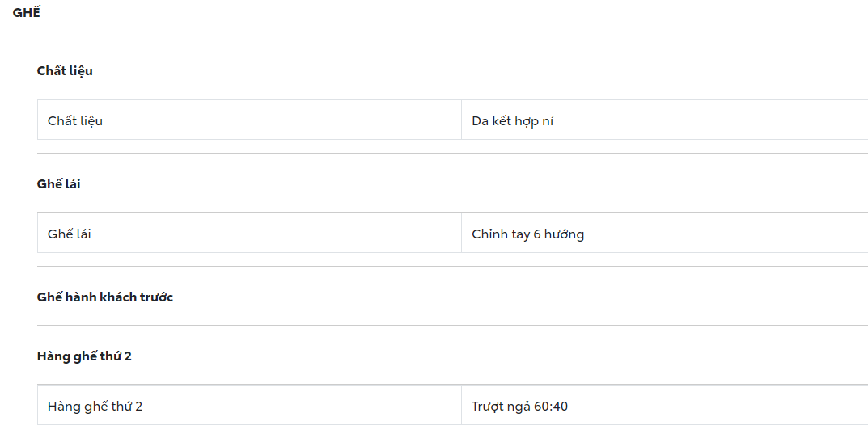Click the word 'trước' in passenger seat header
The width and height of the screenshot is (868, 434).
pos(155,297)
